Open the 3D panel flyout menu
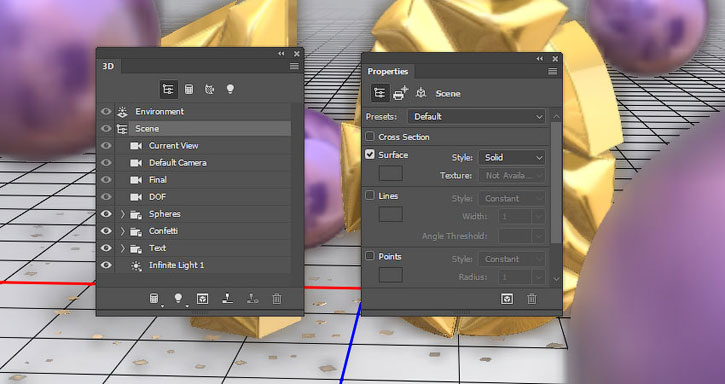This screenshot has height=384, width=725. (294, 66)
